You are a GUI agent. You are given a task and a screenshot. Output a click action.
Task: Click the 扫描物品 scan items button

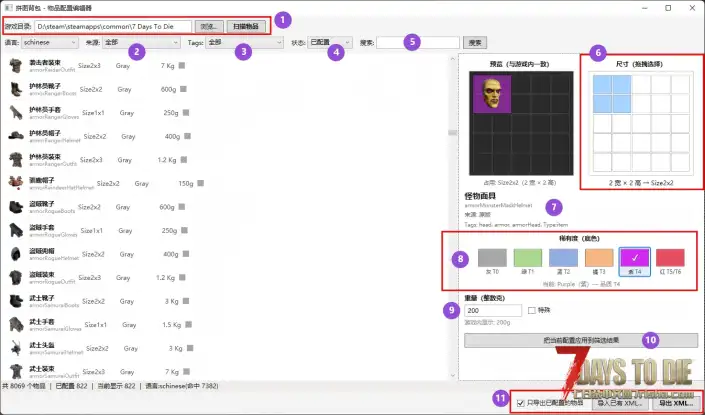point(246,27)
